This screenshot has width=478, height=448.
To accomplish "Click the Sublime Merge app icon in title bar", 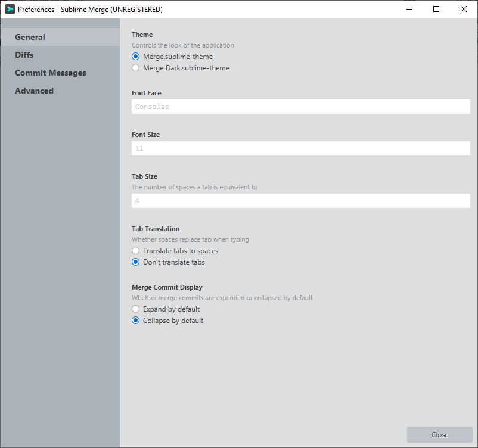I will [x=10, y=9].
